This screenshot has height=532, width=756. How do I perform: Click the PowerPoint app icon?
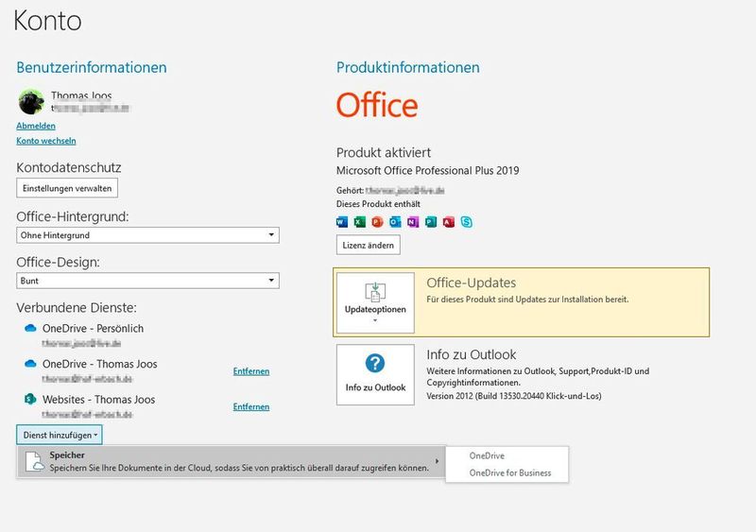click(377, 222)
